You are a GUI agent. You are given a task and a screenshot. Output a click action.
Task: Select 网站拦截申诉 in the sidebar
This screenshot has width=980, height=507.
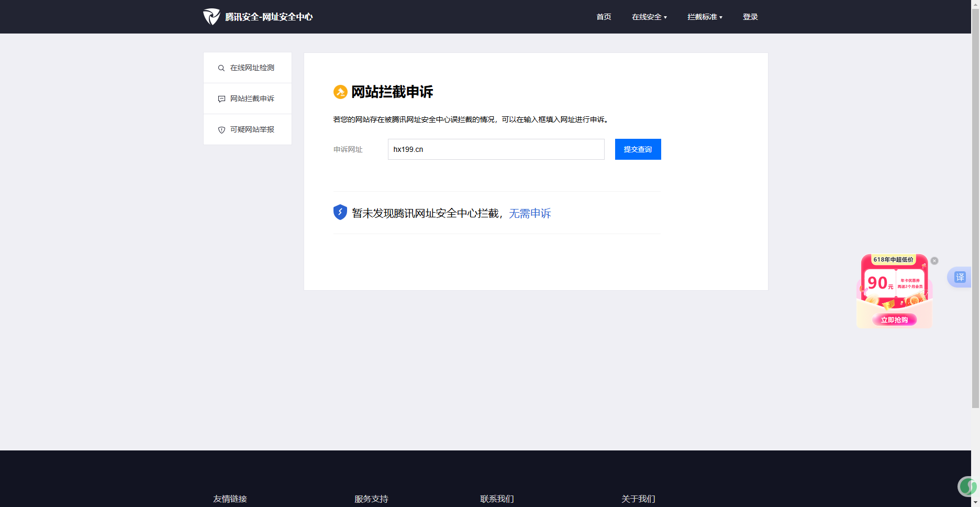coord(248,99)
